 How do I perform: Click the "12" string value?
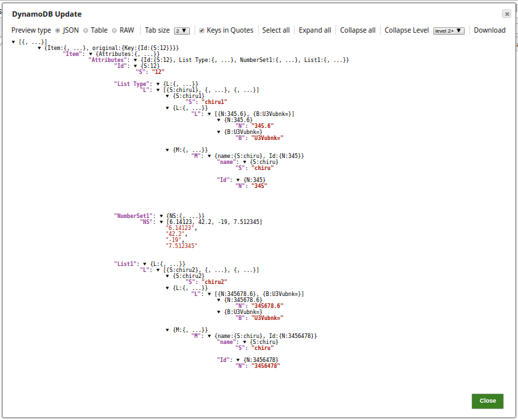[158, 72]
